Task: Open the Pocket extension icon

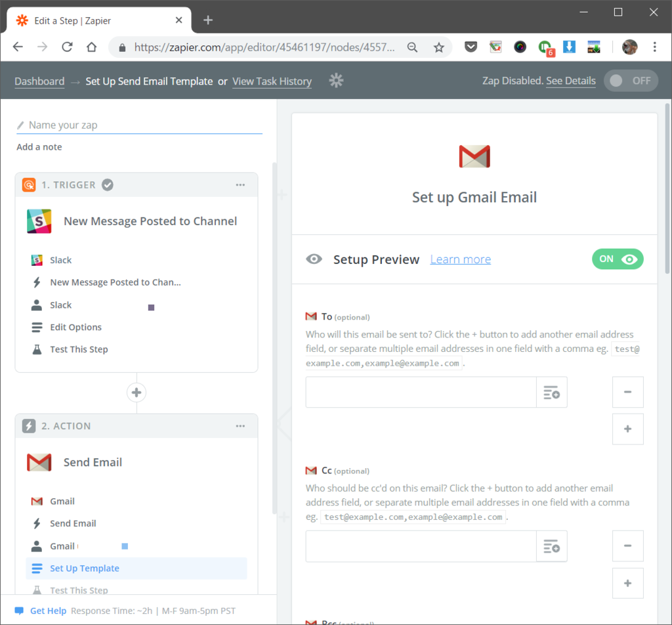Action: point(471,47)
